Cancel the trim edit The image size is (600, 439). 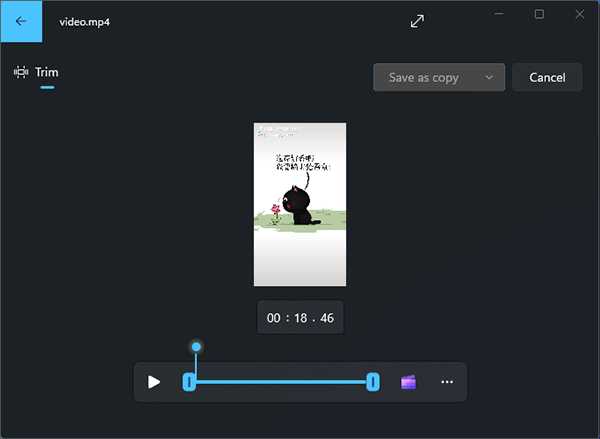(547, 78)
